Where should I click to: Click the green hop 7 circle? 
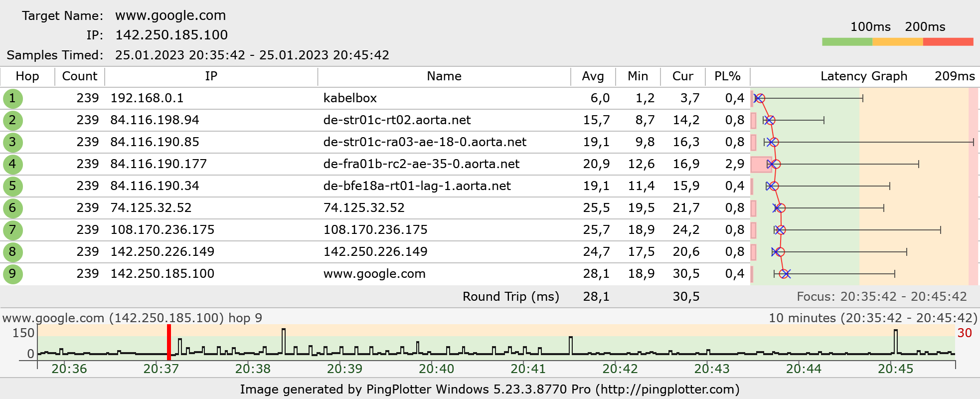[x=12, y=230]
